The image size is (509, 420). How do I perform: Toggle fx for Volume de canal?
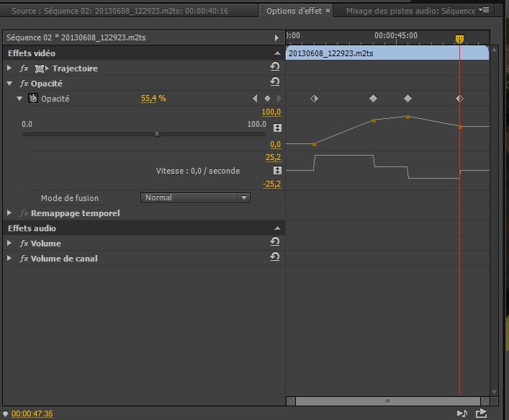click(x=24, y=259)
